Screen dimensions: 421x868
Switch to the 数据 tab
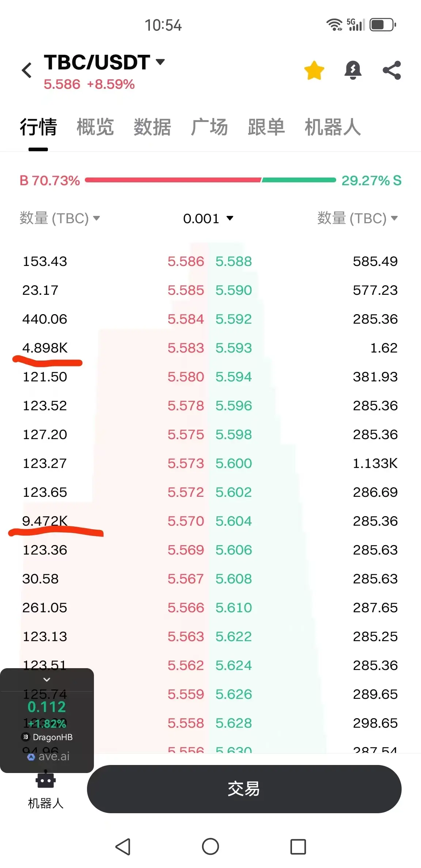(x=152, y=127)
